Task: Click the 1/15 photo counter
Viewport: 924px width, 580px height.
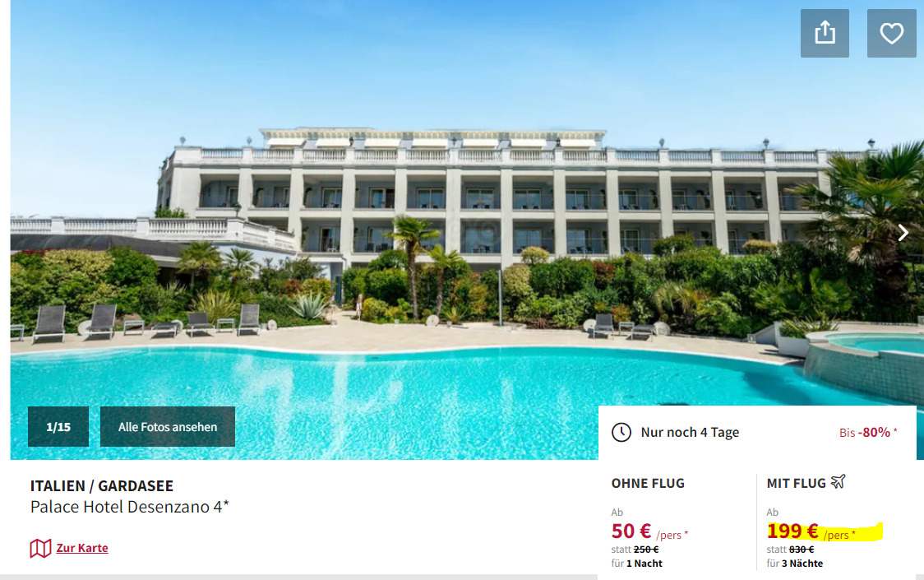Action: click(x=58, y=427)
